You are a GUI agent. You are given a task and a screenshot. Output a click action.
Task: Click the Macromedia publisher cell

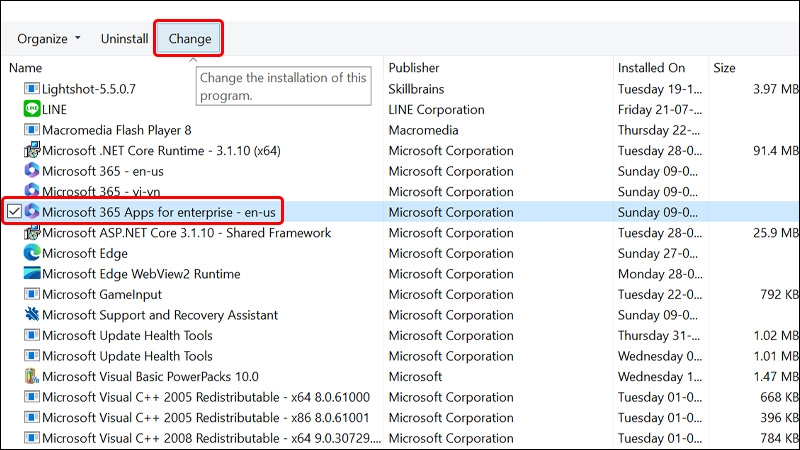(423, 130)
